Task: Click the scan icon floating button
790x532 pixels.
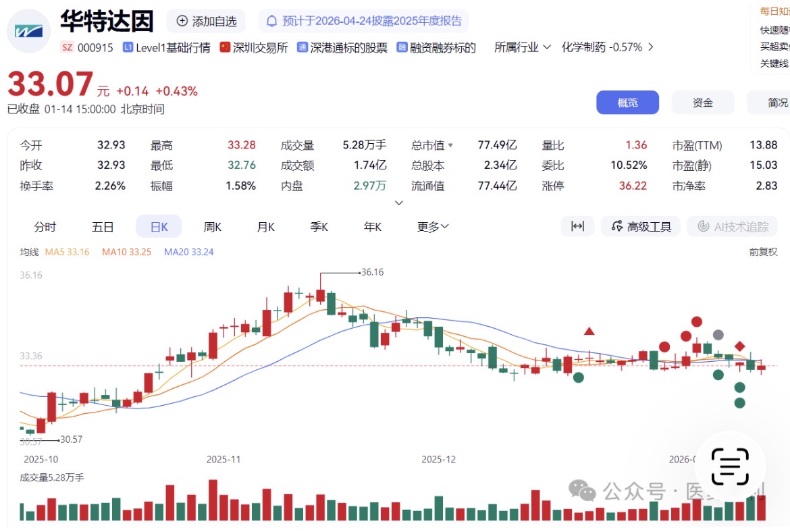Action: tap(730, 467)
